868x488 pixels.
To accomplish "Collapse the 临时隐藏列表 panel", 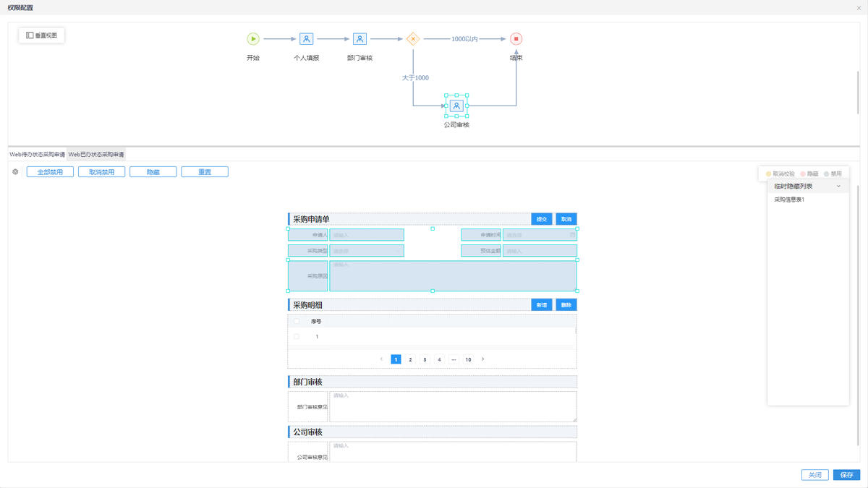I will click(838, 187).
